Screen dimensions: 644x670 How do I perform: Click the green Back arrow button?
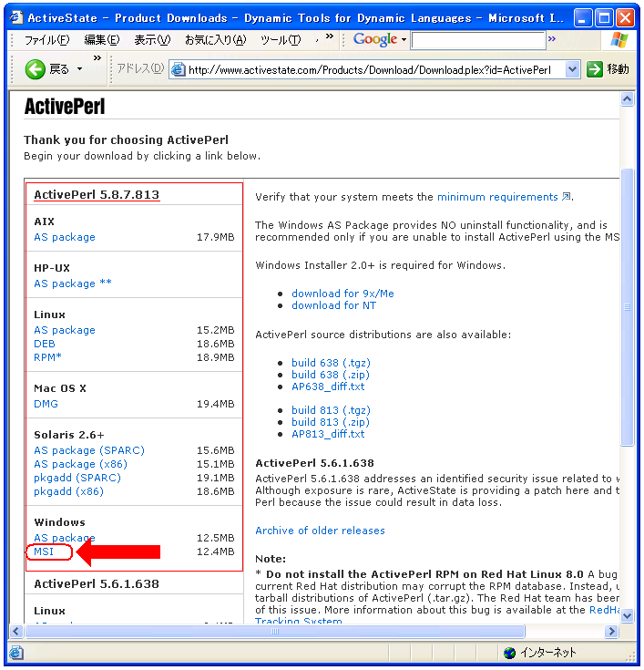pos(36,69)
